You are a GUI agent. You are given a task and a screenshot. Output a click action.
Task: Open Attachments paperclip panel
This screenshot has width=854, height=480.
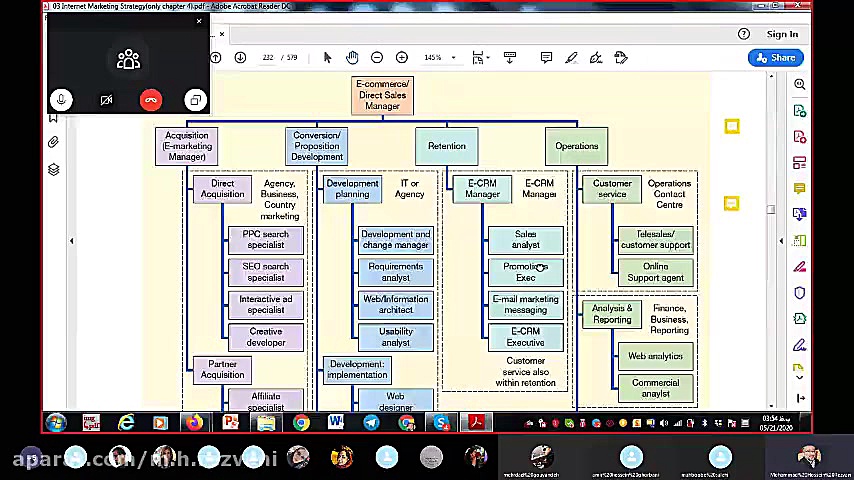[53, 143]
